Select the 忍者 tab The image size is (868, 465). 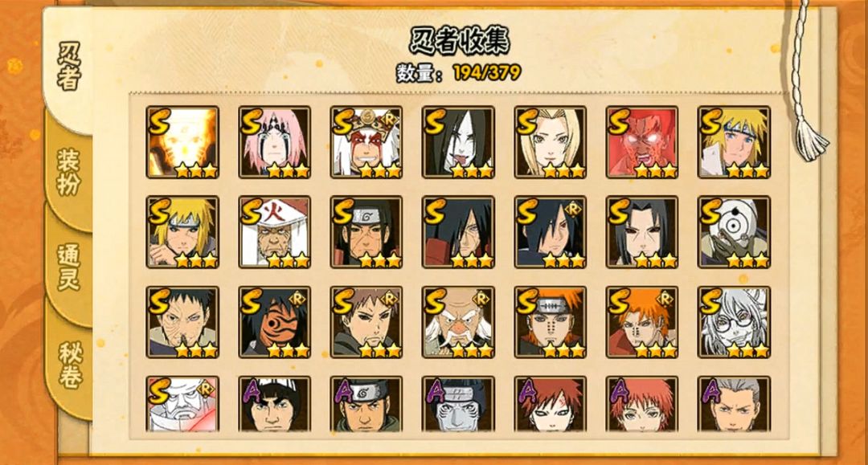(x=69, y=67)
